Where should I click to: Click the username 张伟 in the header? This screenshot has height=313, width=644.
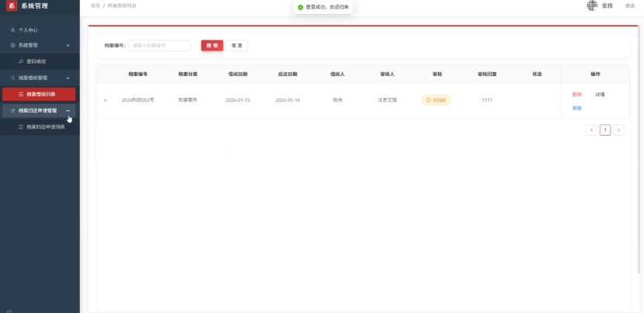click(x=607, y=5)
